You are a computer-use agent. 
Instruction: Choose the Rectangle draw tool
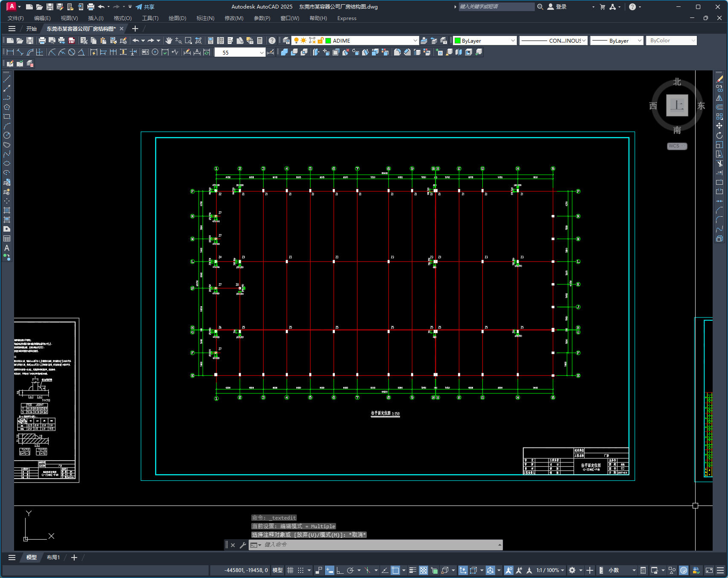(x=7, y=116)
